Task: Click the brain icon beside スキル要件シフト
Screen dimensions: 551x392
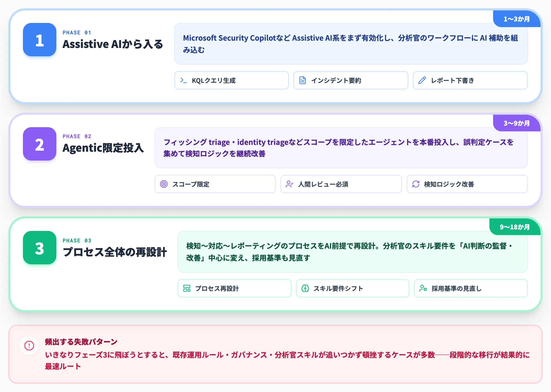Action: point(305,288)
